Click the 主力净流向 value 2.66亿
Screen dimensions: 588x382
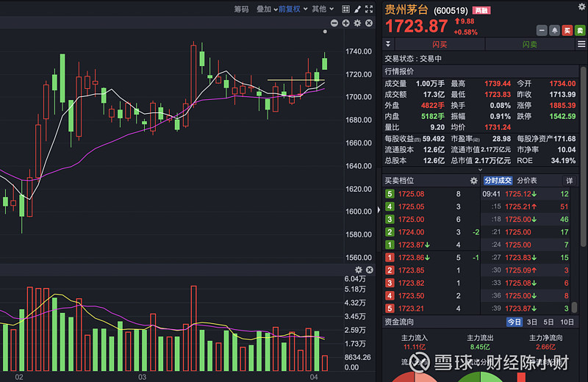pyautogui.click(x=545, y=347)
